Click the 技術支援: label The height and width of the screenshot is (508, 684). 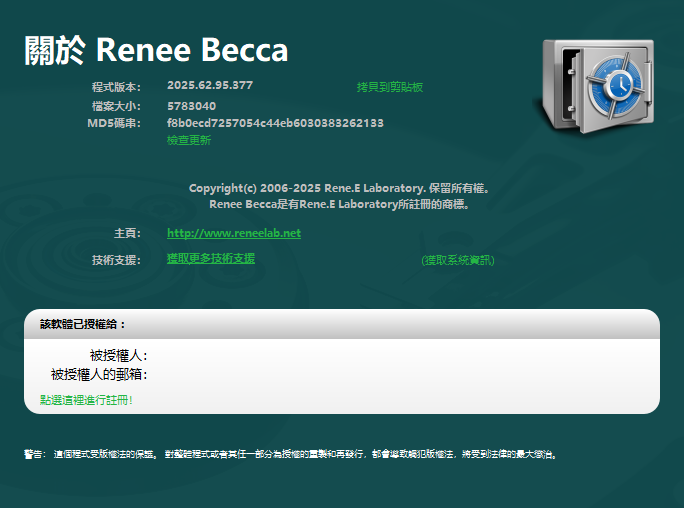(x=116, y=260)
